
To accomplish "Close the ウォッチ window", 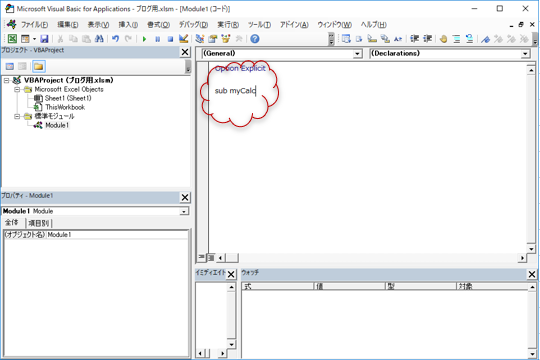I will tap(532, 274).
